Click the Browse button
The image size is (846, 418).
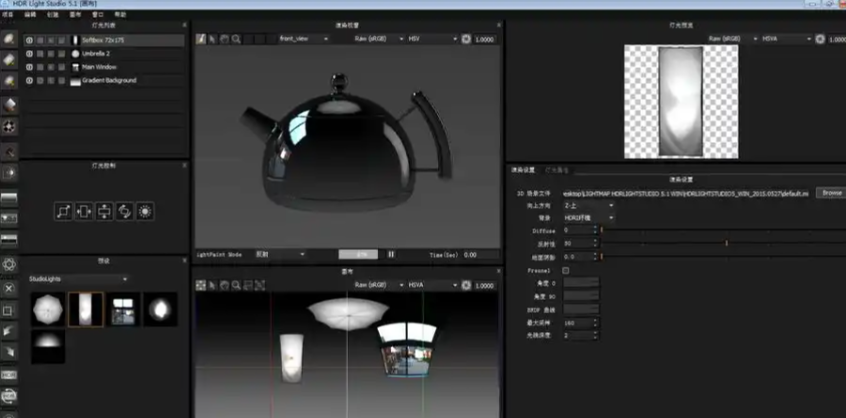tap(830, 192)
